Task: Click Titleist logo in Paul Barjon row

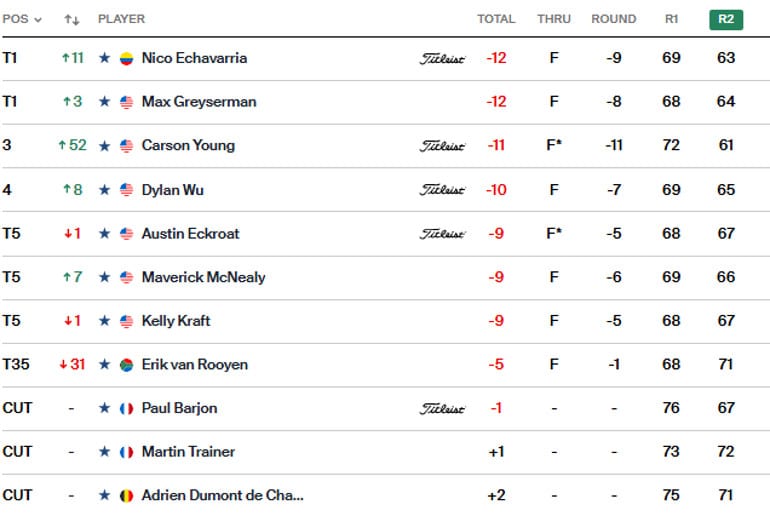Action: coord(442,408)
